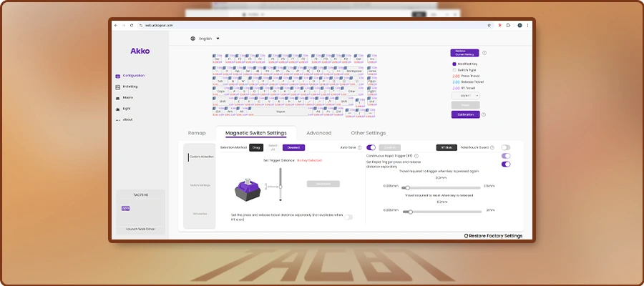Click the Select All button
This screenshot has height=286, width=644.
[273, 148]
